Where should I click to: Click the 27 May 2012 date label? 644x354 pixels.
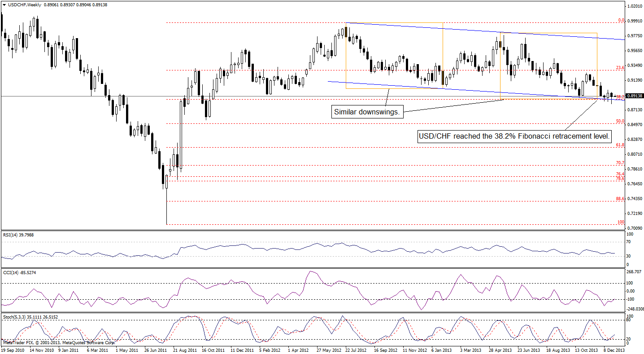point(328,350)
